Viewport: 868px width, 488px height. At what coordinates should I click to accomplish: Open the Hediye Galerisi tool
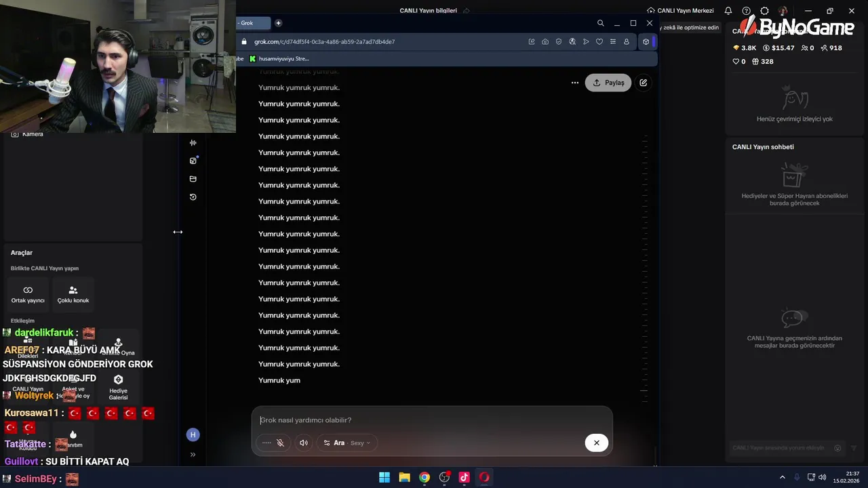(x=118, y=388)
